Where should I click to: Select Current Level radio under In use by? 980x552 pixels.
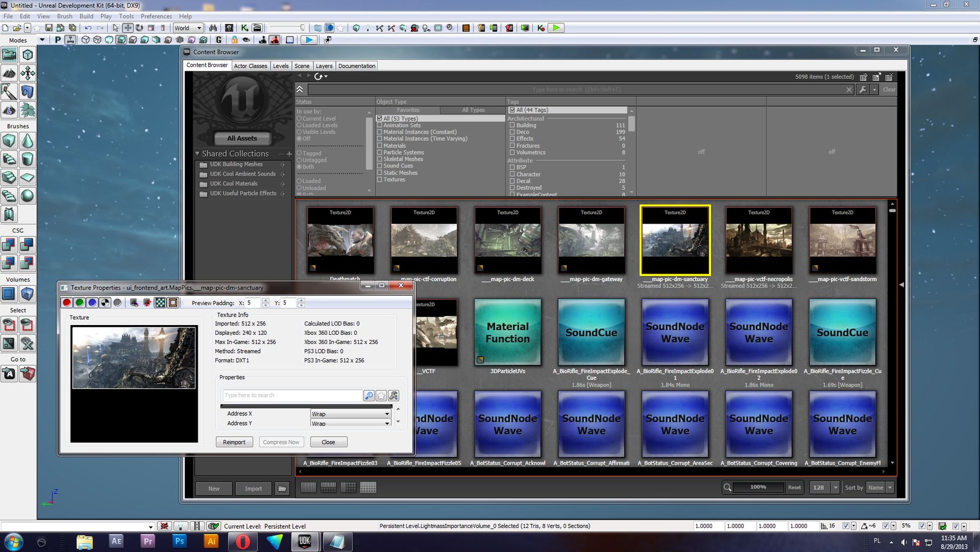tap(299, 119)
